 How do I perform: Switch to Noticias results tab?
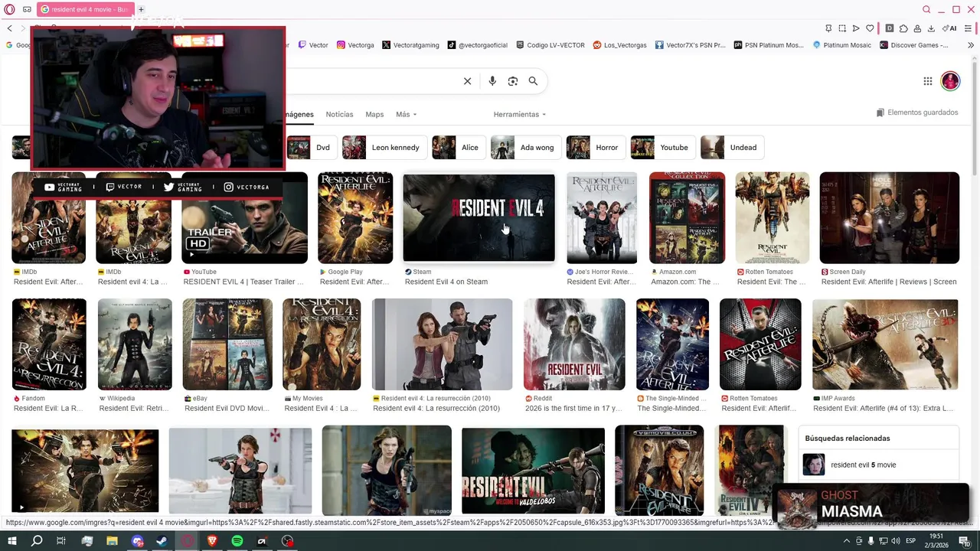339,114
